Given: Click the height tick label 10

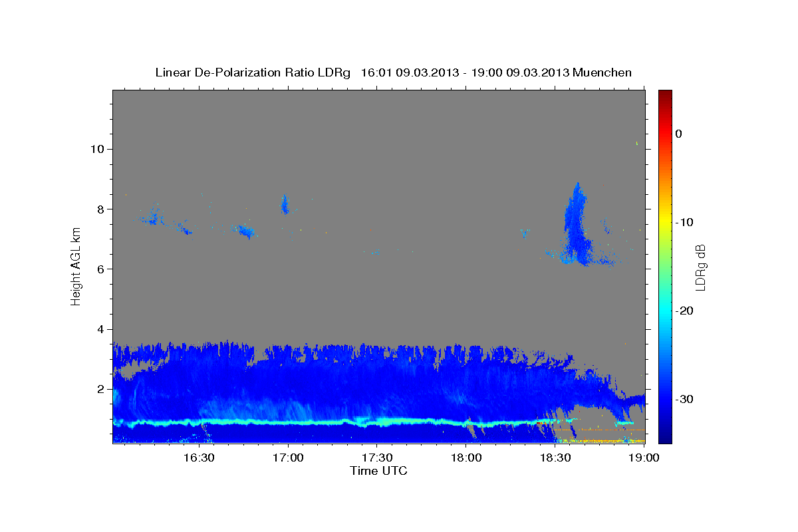Looking at the screenshot, I should click(x=97, y=149).
